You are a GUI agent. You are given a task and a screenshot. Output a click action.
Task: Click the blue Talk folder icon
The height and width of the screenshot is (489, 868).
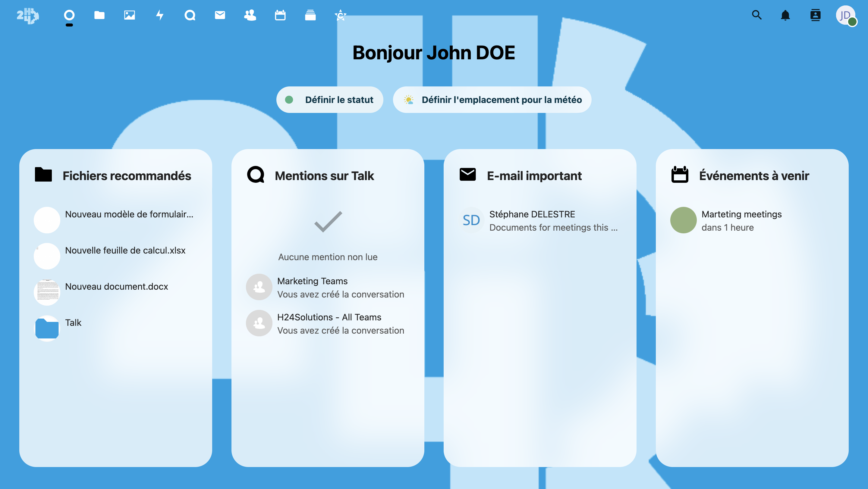pos(47,329)
